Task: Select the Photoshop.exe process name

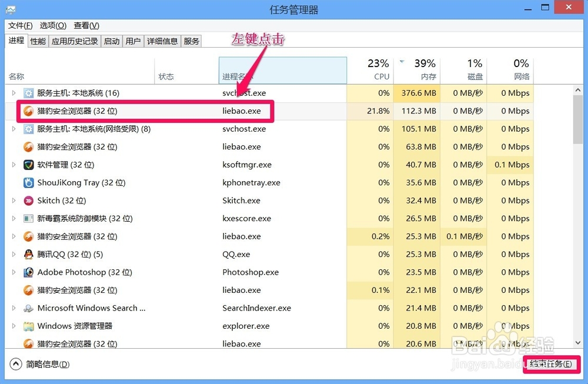Action: click(x=250, y=272)
